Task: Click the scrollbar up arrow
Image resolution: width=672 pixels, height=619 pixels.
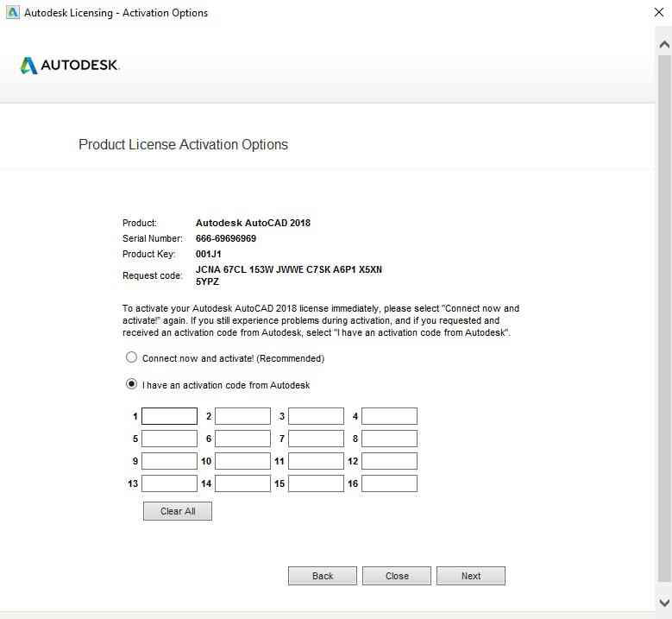Action: pyautogui.click(x=663, y=42)
